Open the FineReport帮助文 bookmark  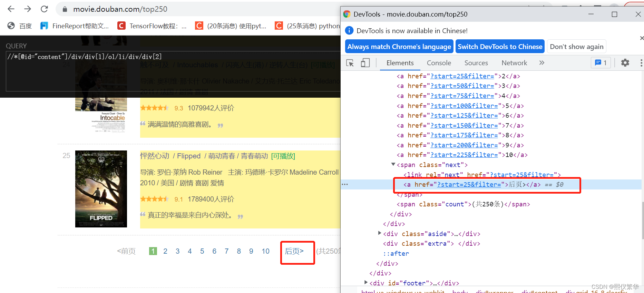click(75, 26)
